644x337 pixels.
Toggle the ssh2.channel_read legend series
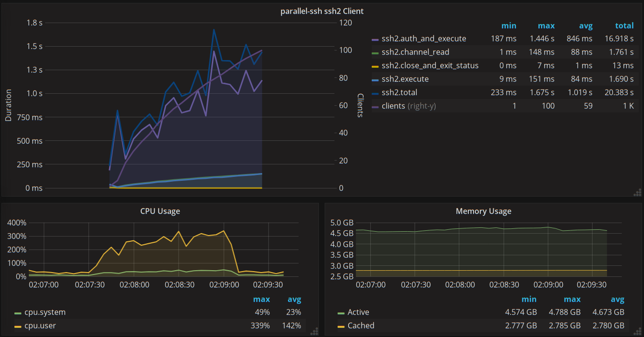(x=415, y=52)
